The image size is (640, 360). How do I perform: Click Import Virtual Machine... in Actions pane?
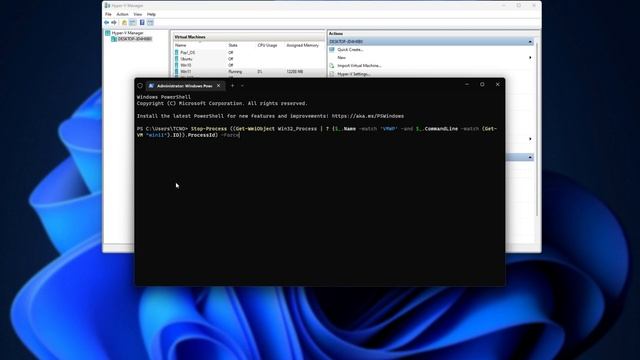tap(359, 66)
